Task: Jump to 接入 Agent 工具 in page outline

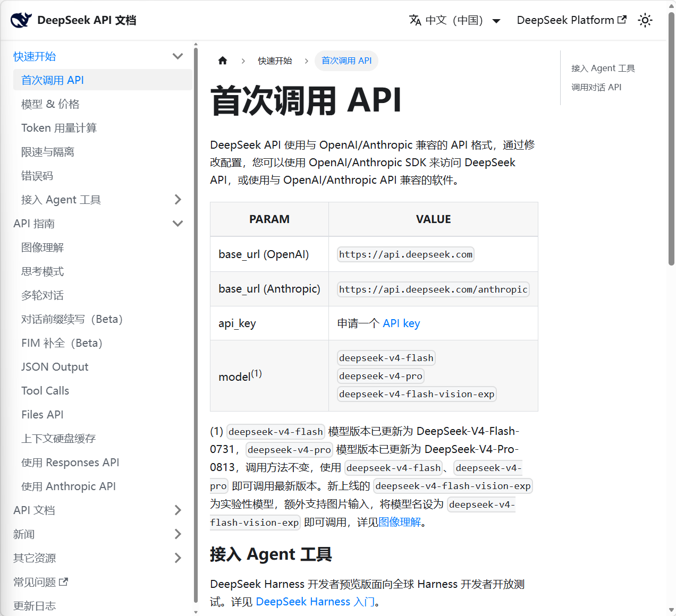Action: click(603, 68)
